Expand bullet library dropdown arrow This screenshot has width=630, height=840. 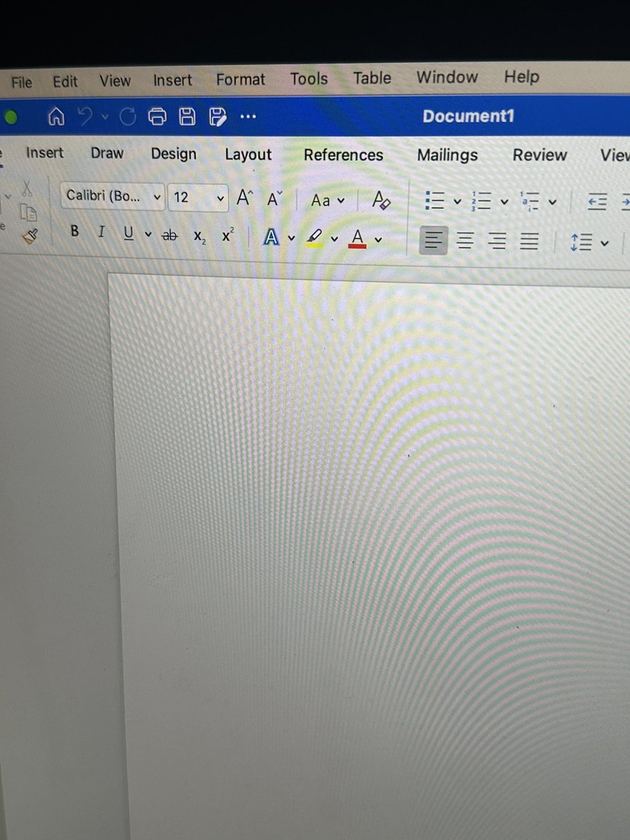point(457,202)
